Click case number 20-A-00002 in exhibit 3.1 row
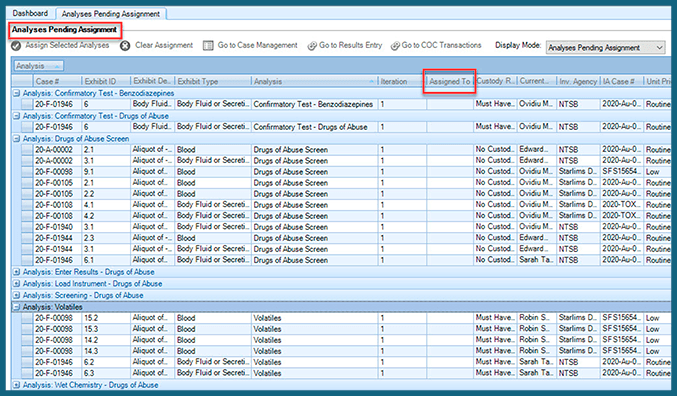This screenshot has height=396, width=677. pyautogui.click(x=54, y=161)
